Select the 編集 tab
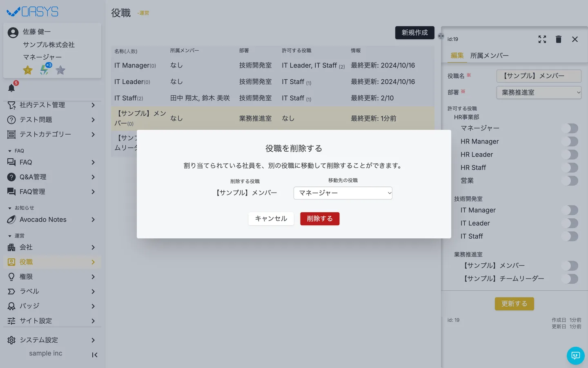Viewport: 588px width, 368px height. tap(457, 56)
